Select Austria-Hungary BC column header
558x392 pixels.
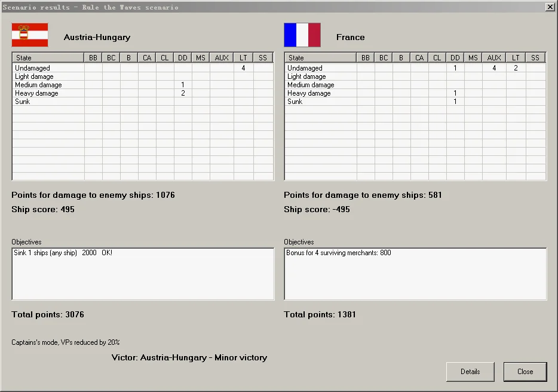(111, 58)
